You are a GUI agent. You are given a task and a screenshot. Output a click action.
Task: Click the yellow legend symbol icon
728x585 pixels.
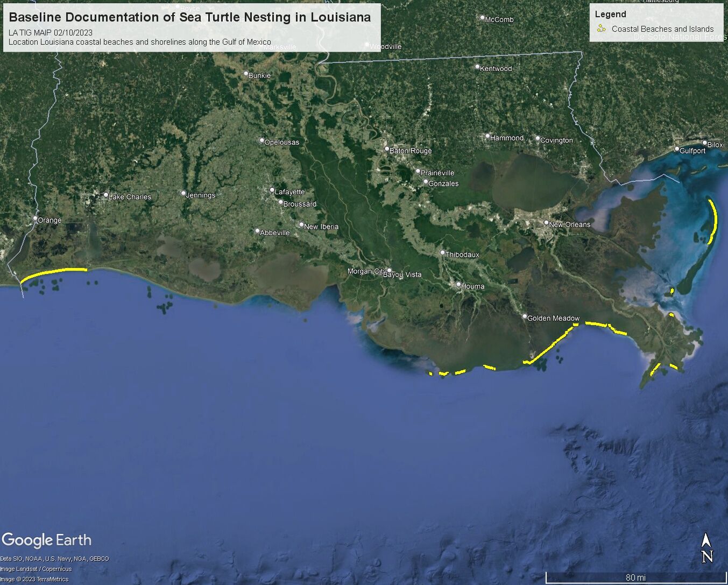coord(601,29)
